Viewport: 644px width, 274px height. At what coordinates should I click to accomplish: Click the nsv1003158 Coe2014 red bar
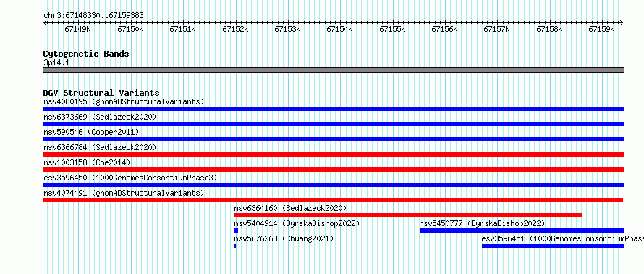(333, 170)
